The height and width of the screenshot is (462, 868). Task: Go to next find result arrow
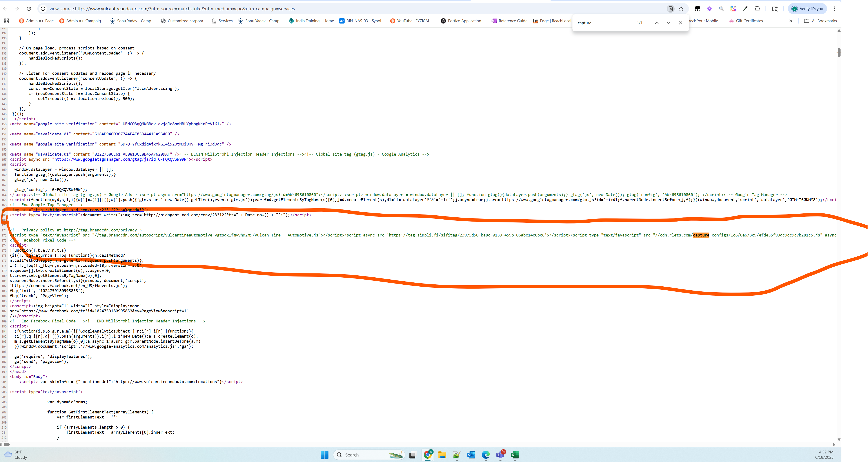668,23
